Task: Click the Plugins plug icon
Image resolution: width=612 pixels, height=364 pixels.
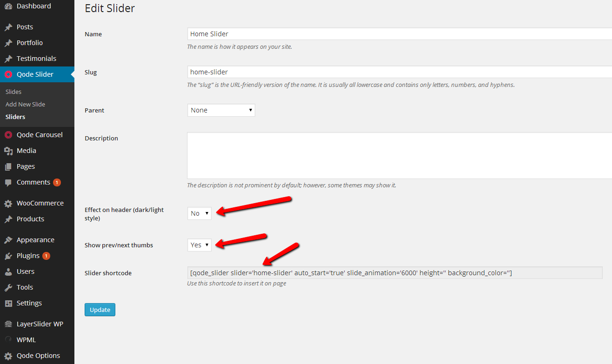Action: 8,256
